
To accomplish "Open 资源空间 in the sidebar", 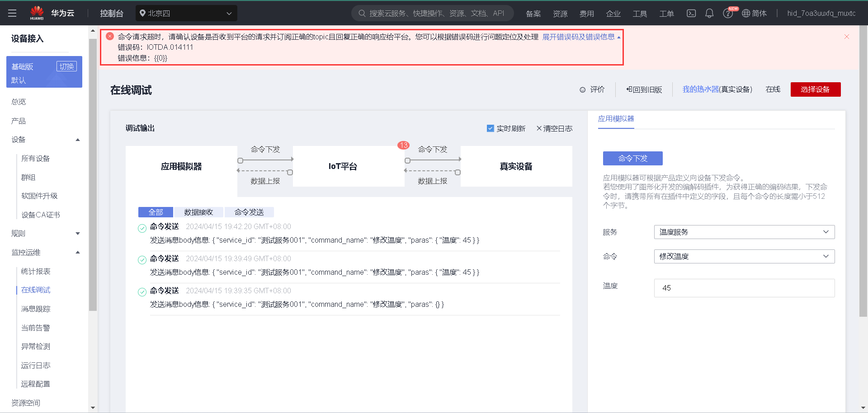I will [x=26, y=403].
